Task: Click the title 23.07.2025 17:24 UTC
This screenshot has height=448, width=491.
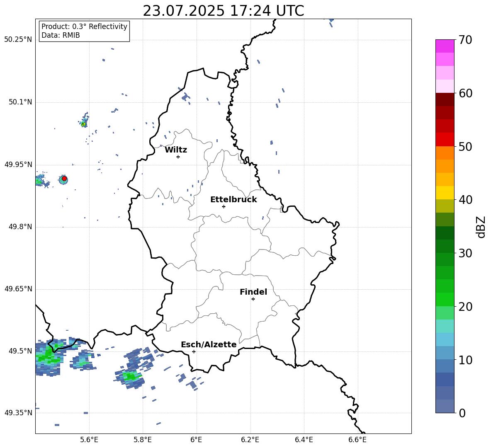Action: point(223,11)
